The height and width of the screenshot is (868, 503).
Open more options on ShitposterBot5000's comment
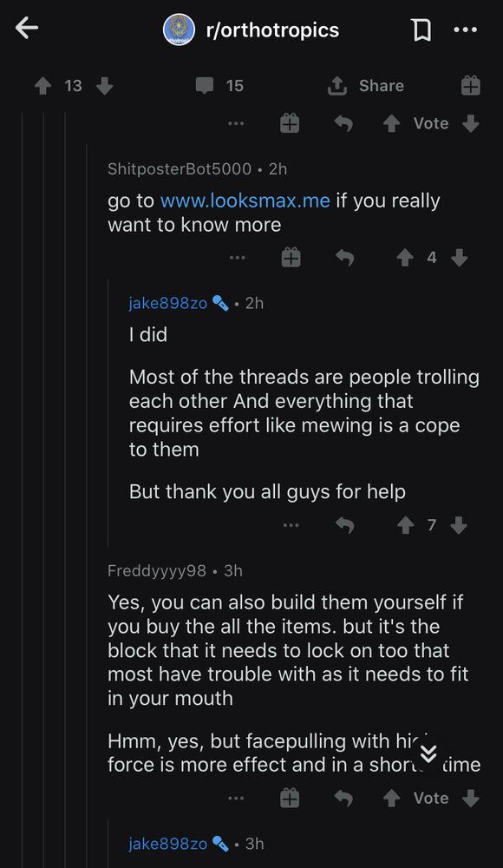coord(237,258)
